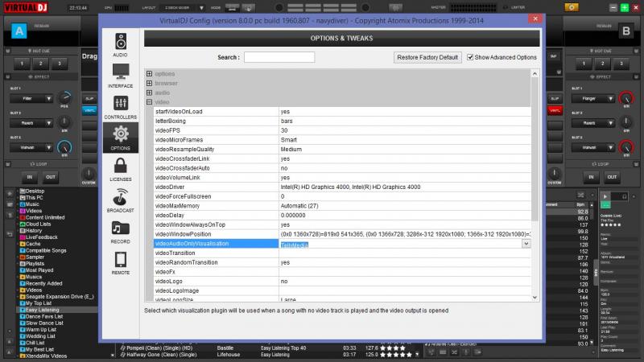The width and height of the screenshot is (644, 362).
Task: Click play icon in right info panel
Action: click(x=605, y=196)
